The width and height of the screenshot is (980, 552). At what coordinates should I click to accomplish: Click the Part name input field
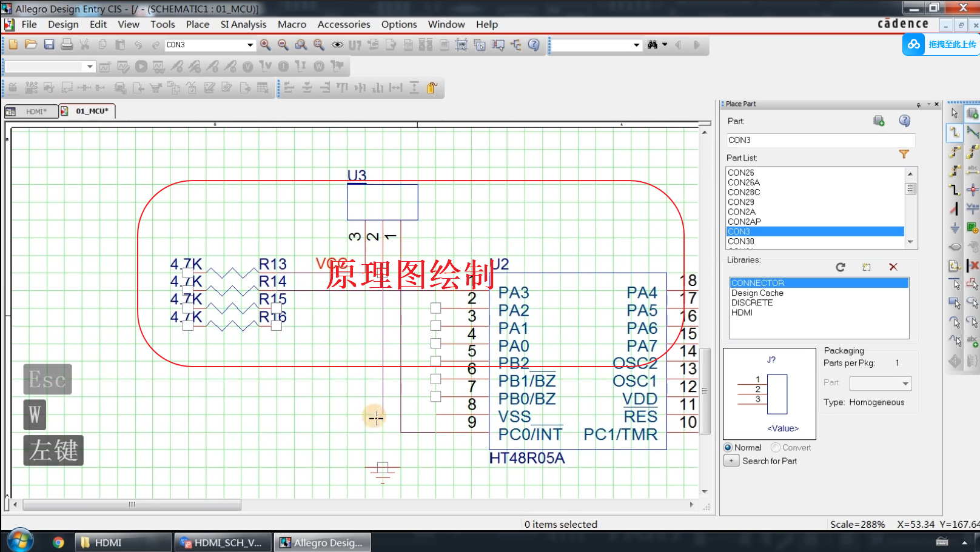coord(820,140)
